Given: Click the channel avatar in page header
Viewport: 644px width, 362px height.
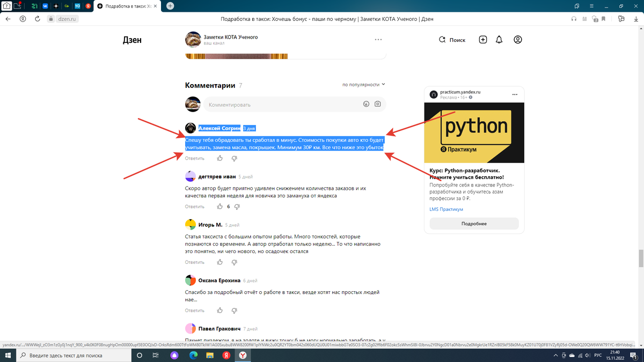Looking at the screenshot, I should click(193, 40).
